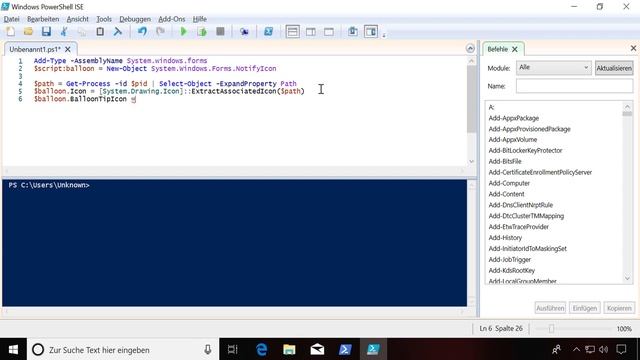Select Add-DnsClientNrptRule command
Viewport: 640px width, 360px height.
tap(520, 205)
